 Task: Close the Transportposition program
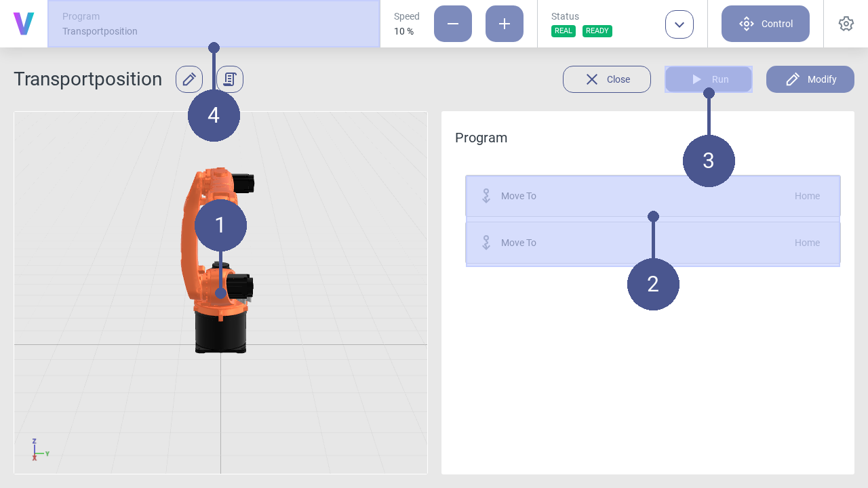tap(606, 79)
